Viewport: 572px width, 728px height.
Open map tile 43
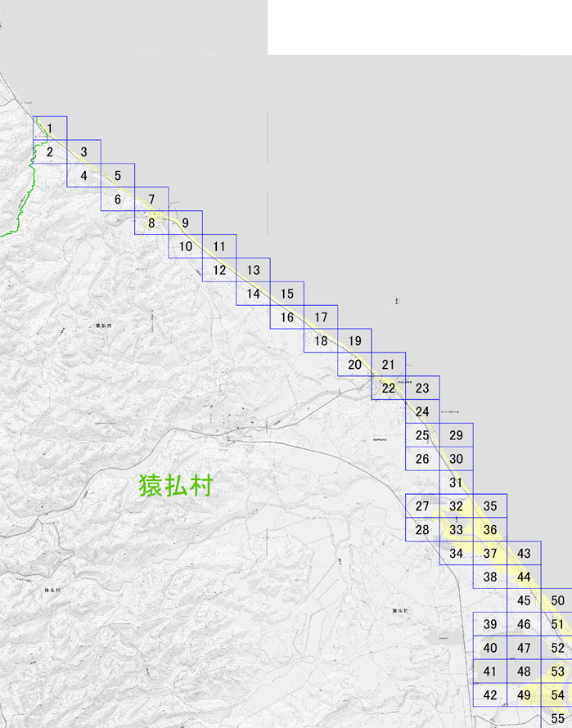pyautogui.click(x=525, y=554)
